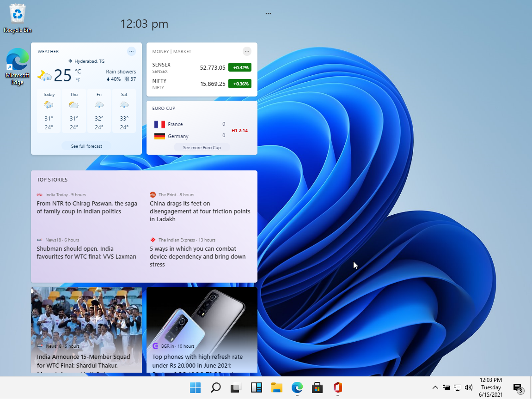This screenshot has height=399, width=532.
Task: Click the volume icon in the system tray
Action: pos(469,388)
